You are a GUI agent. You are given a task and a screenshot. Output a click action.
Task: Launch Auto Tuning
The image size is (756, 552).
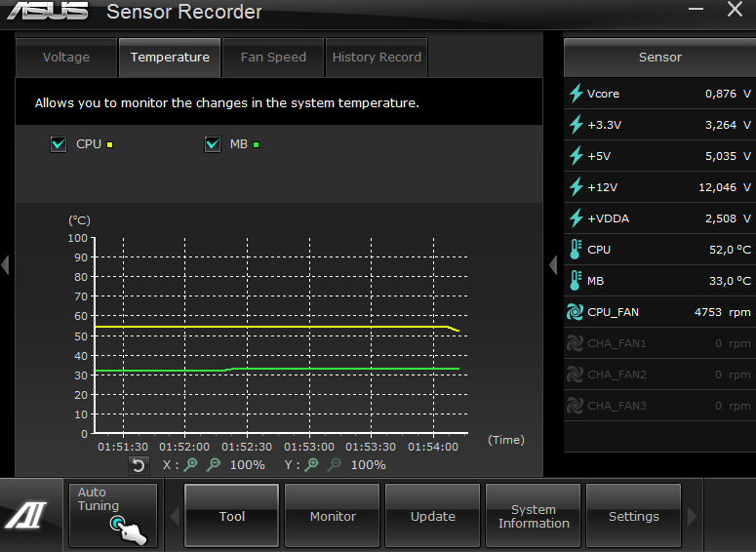[x=113, y=515]
